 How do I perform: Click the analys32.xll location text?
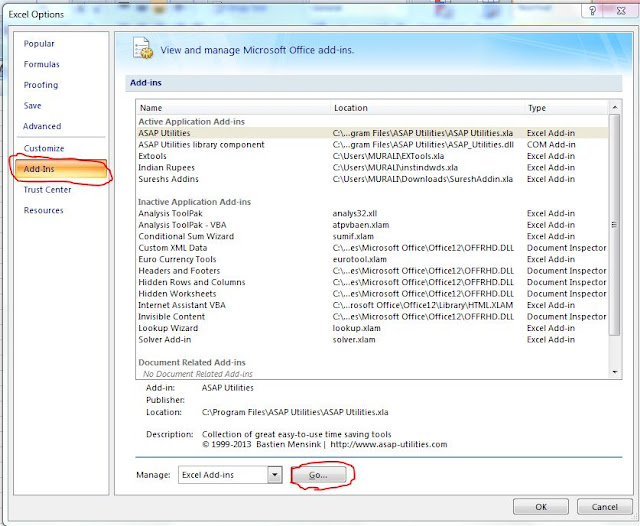tap(355, 213)
